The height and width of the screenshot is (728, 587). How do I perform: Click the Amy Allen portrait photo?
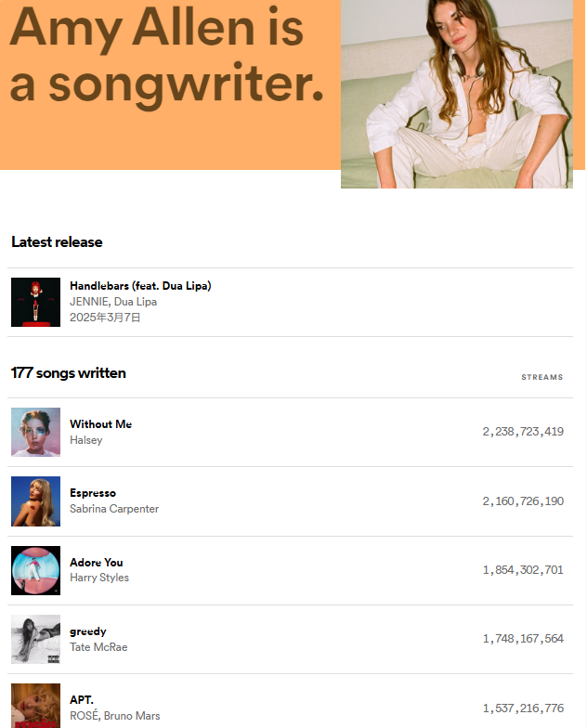(x=457, y=94)
